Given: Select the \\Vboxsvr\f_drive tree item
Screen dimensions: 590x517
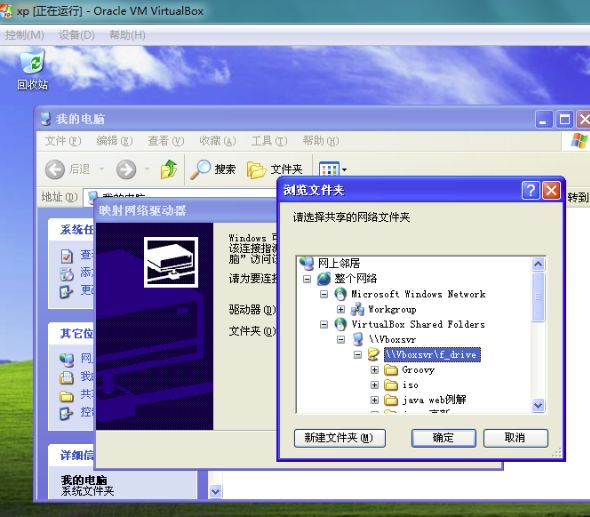Looking at the screenshot, I should 432,354.
